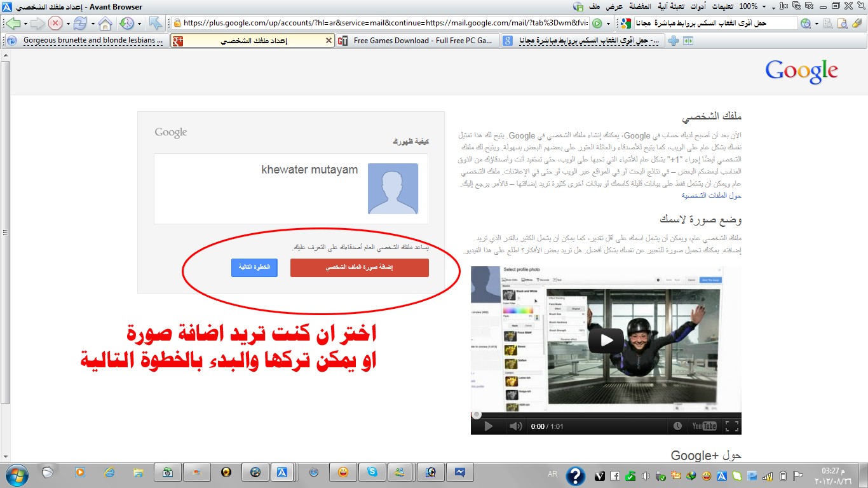
Task: Stop page loading with the red X
Action: click(55, 24)
